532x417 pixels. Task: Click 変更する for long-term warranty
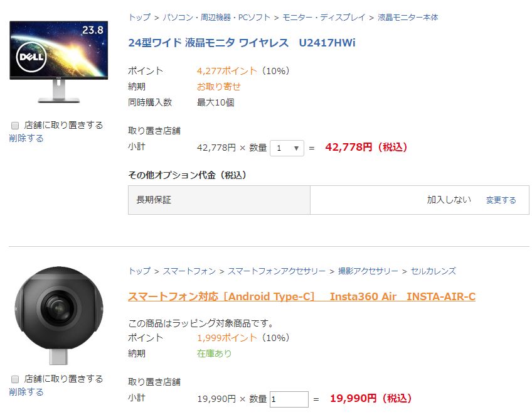click(x=501, y=200)
